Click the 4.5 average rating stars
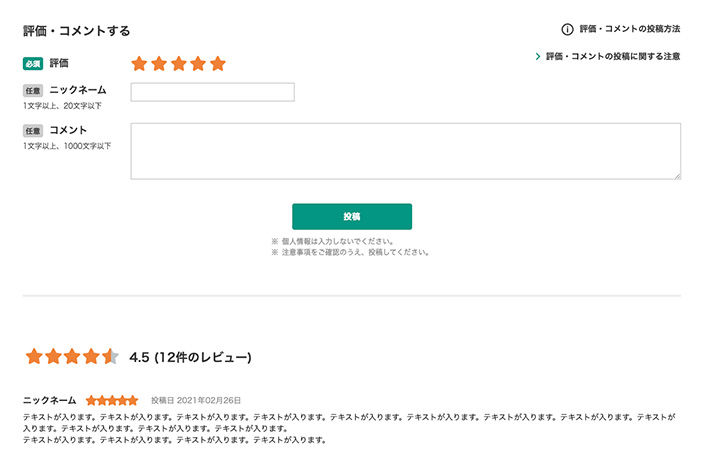This screenshot has width=702, height=464. click(72, 357)
